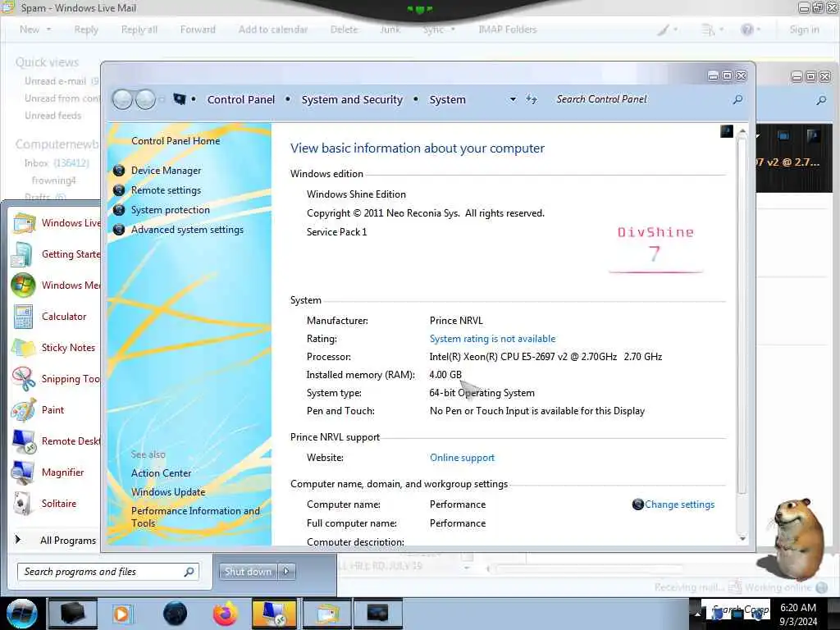Viewport: 840px width, 630px height.
Task: Open Action Center under See also
Action: [162, 473]
